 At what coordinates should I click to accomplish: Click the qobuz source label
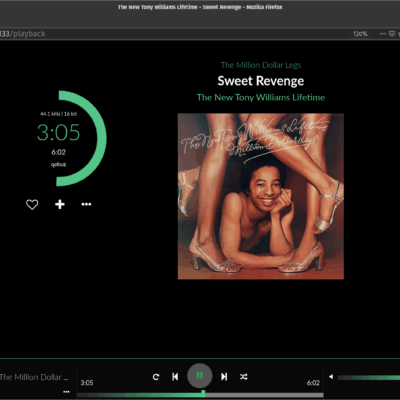click(x=58, y=164)
